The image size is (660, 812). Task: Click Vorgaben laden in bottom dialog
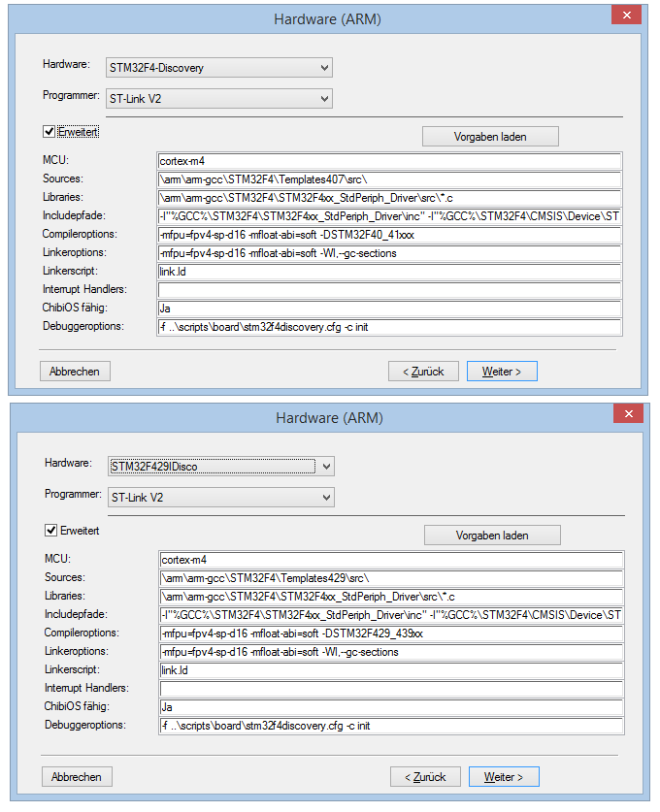pyautogui.click(x=492, y=536)
